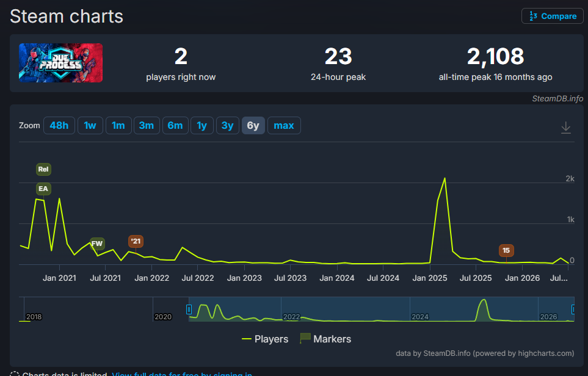Click the Jul 2023 axis label
The width and height of the screenshot is (588, 376).
pyautogui.click(x=290, y=278)
